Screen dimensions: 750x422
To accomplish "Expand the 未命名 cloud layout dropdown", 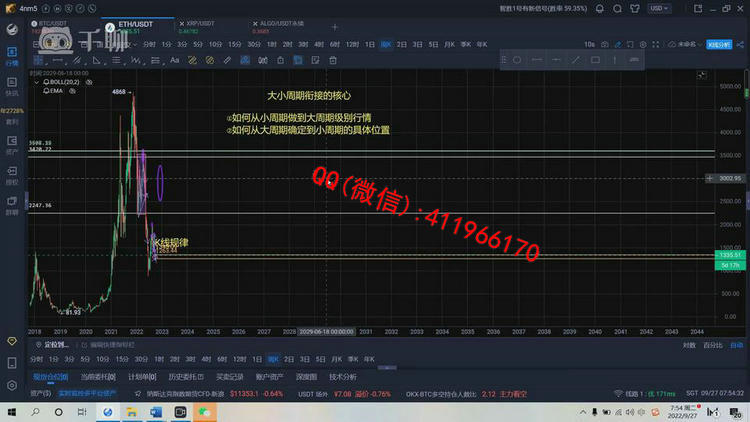I will tap(685, 44).
